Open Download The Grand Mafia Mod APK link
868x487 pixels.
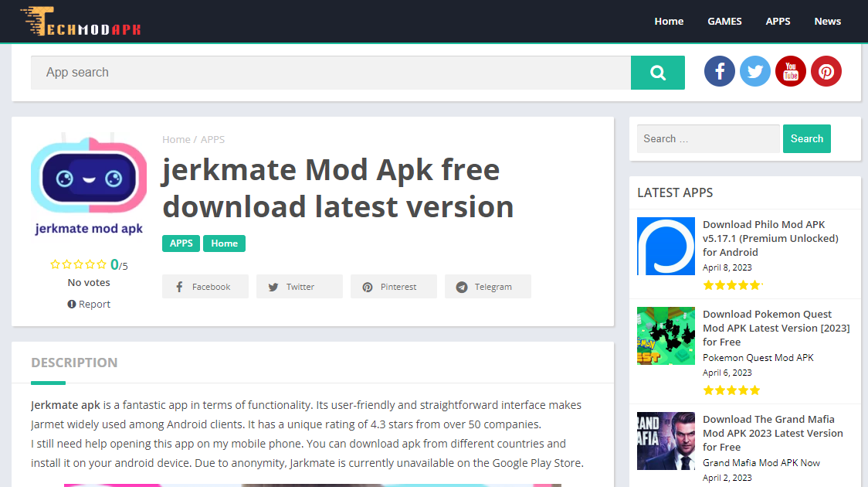click(773, 433)
